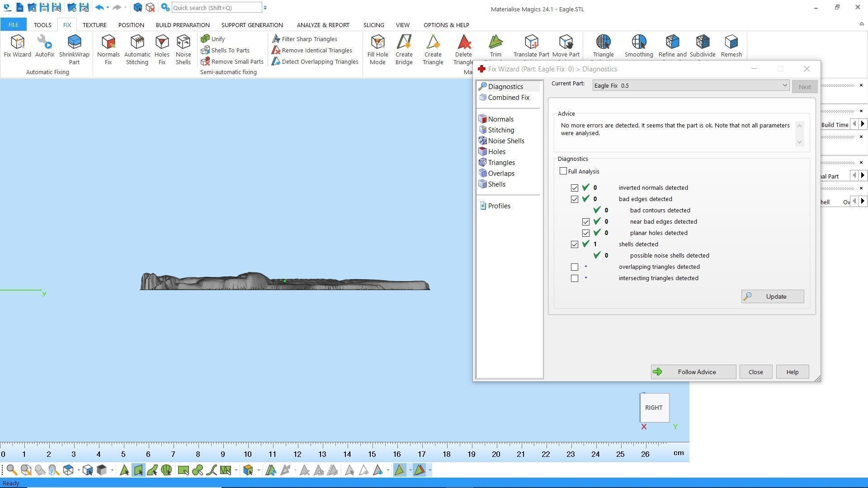Open the Holes Fix tool
The height and width of the screenshot is (488, 868).
(x=162, y=49)
